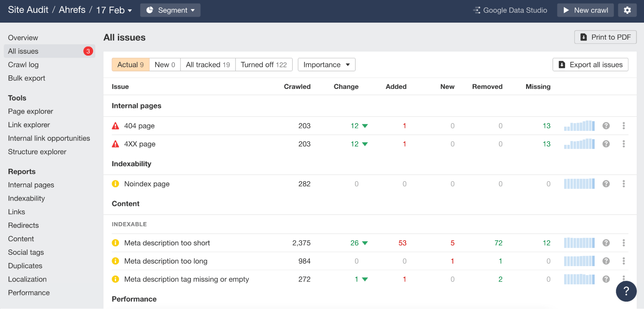Image resolution: width=644 pixels, height=309 pixels.
Task: Click the red warning icon beside 404 page
Action: pyautogui.click(x=115, y=126)
